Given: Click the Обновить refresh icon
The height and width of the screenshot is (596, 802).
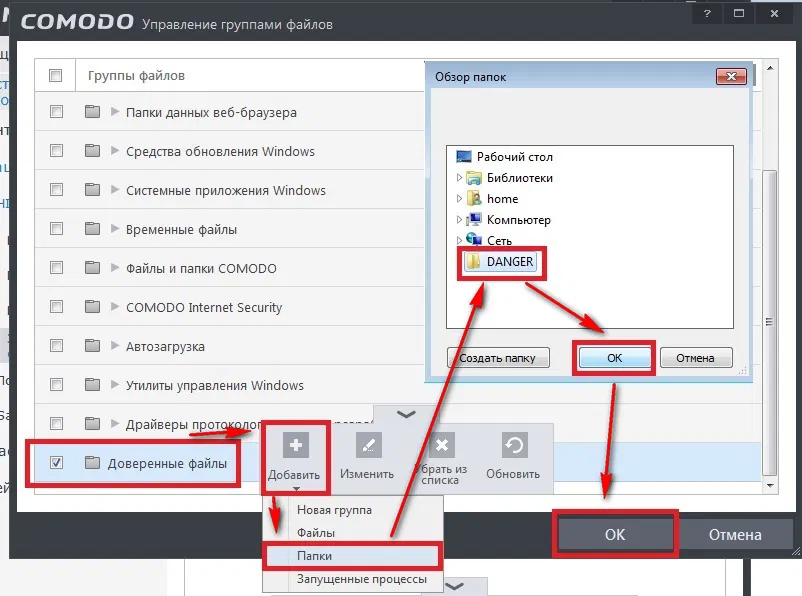Looking at the screenshot, I should [x=514, y=445].
